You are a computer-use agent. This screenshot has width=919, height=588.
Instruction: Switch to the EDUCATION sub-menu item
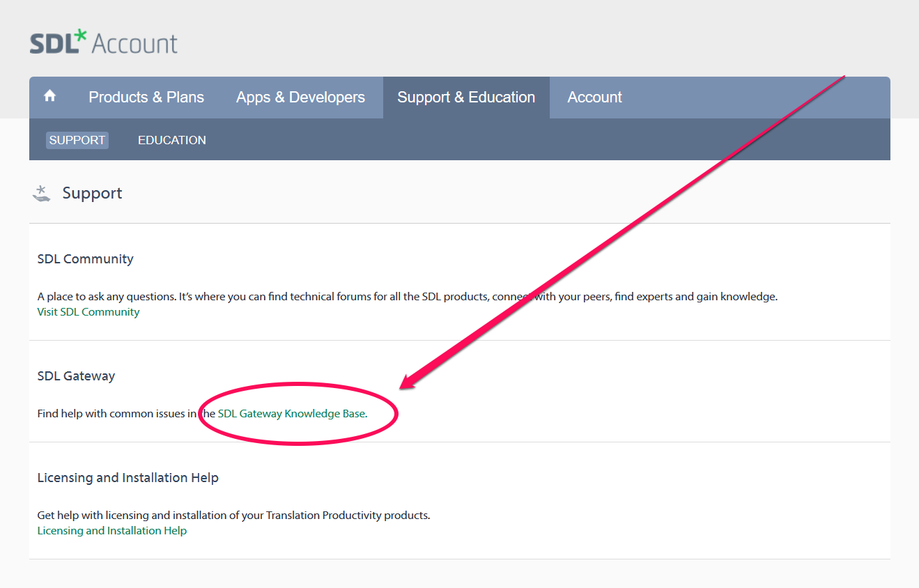pos(172,140)
